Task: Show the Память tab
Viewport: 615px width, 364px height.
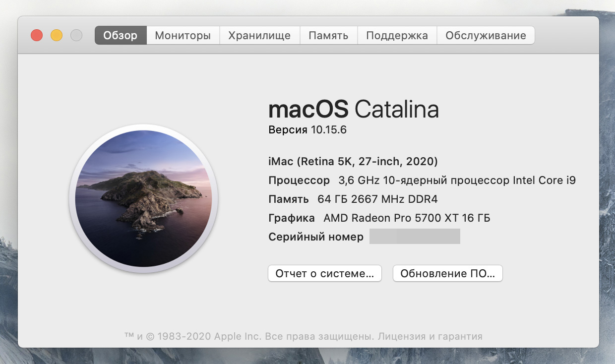Action: (x=328, y=36)
